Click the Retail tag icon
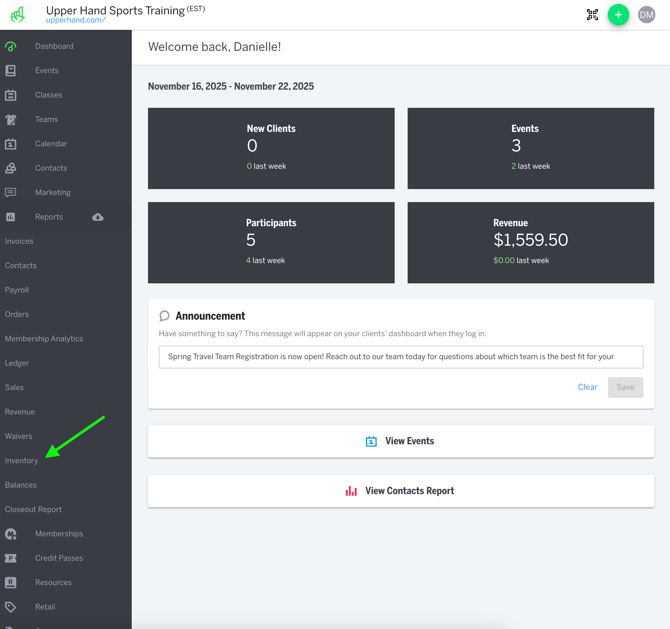 tap(11, 607)
